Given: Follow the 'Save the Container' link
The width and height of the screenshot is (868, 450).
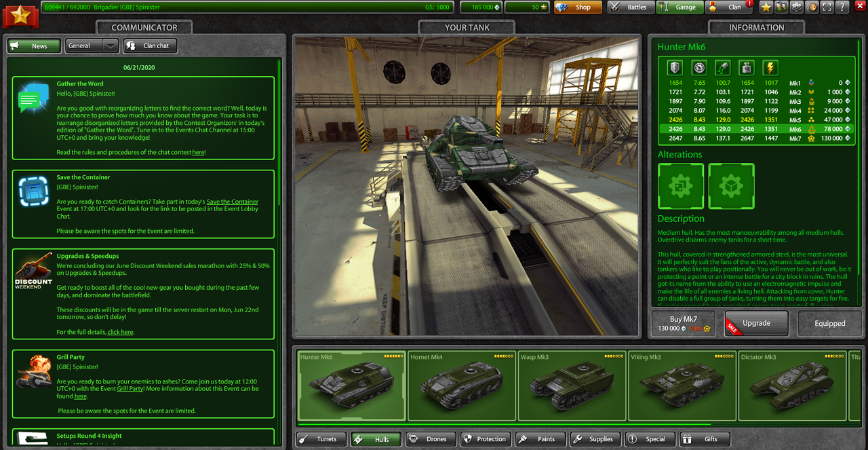Looking at the screenshot, I should click(233, 202).
